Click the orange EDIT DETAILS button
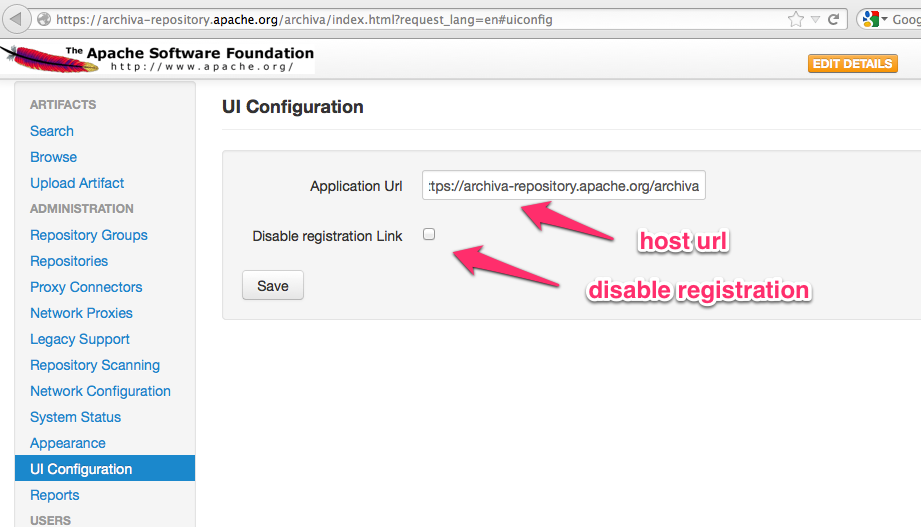The image size is (921, 527). point(852,64)
